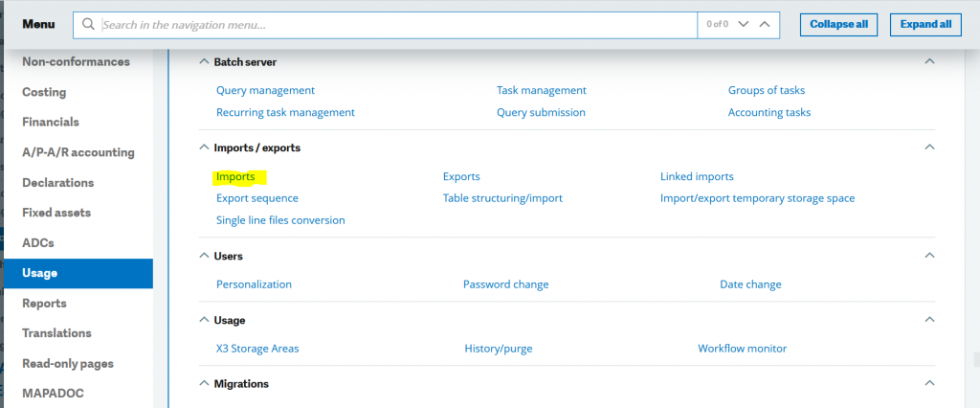
Task: Click the Users section heading
Action: click(228, 256)
